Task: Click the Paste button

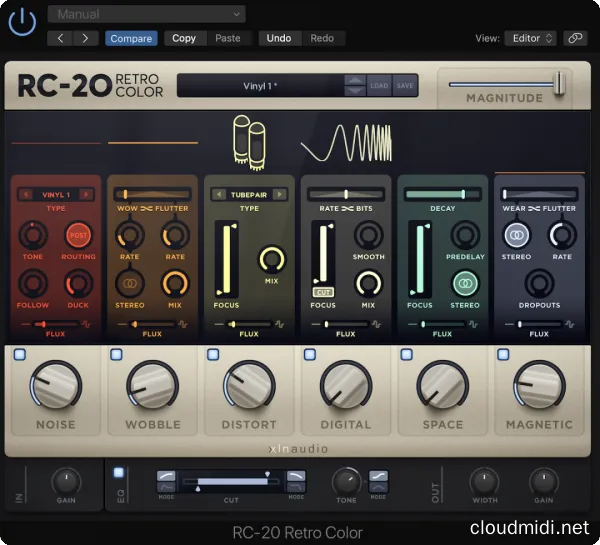Action: (228, 38)
